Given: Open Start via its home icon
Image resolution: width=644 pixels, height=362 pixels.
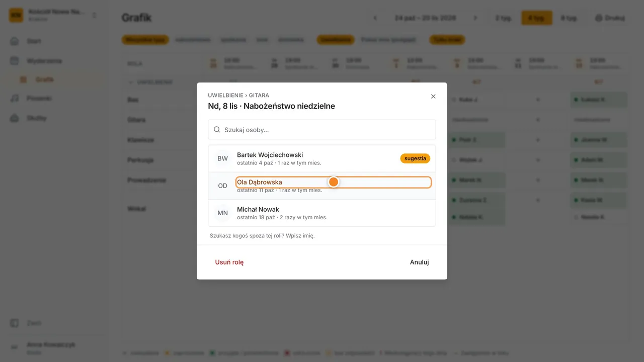Looking at the screenshot, I should tap(15, 41).
